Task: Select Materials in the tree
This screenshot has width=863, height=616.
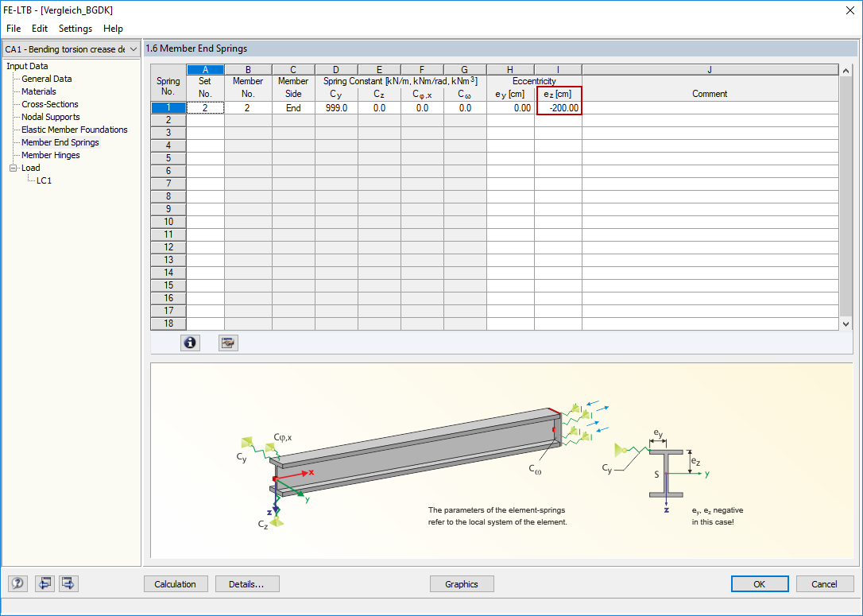Action: click(38, 91)
